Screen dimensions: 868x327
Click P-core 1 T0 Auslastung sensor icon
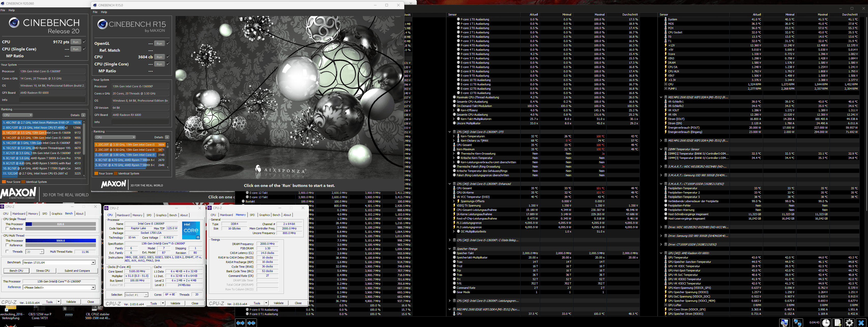[458, 19]
